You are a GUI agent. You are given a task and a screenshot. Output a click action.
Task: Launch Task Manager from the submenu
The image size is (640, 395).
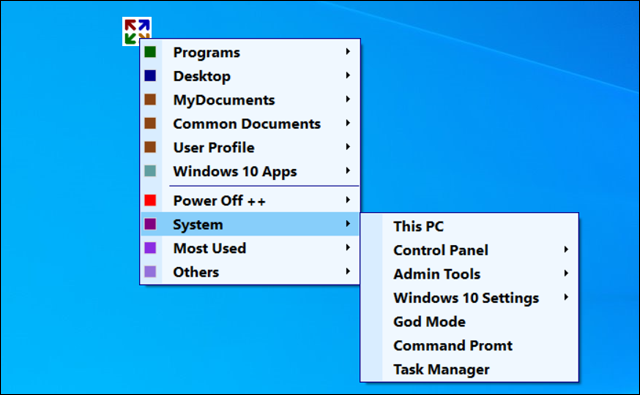point(469,369)
